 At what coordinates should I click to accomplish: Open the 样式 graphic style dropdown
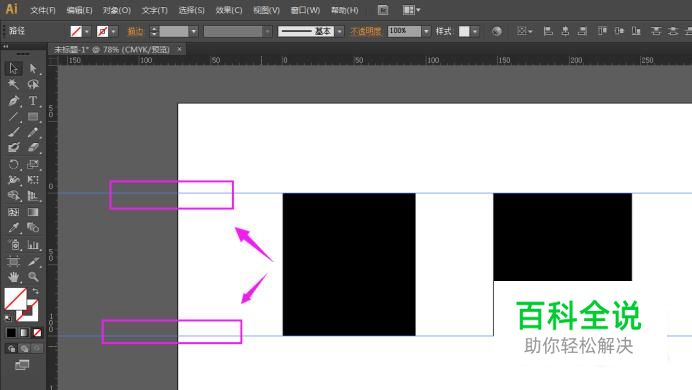(x=475, y=31)
